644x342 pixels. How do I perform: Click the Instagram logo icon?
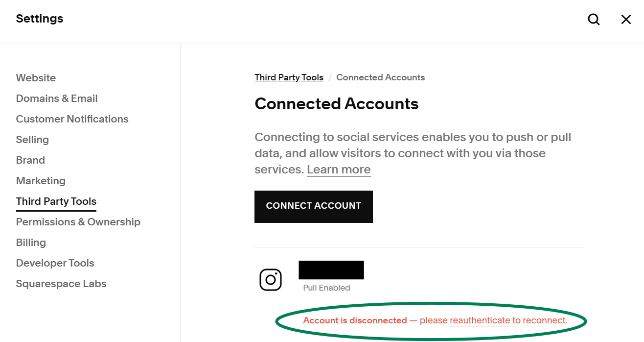271,280
